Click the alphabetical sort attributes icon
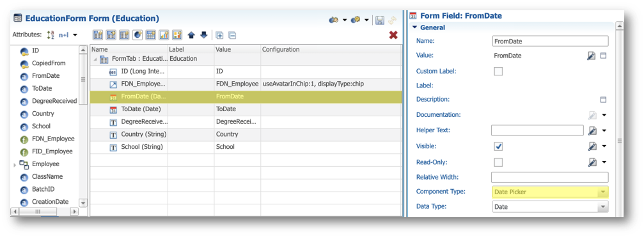The image size is (644, 237). tap(51, 35)
